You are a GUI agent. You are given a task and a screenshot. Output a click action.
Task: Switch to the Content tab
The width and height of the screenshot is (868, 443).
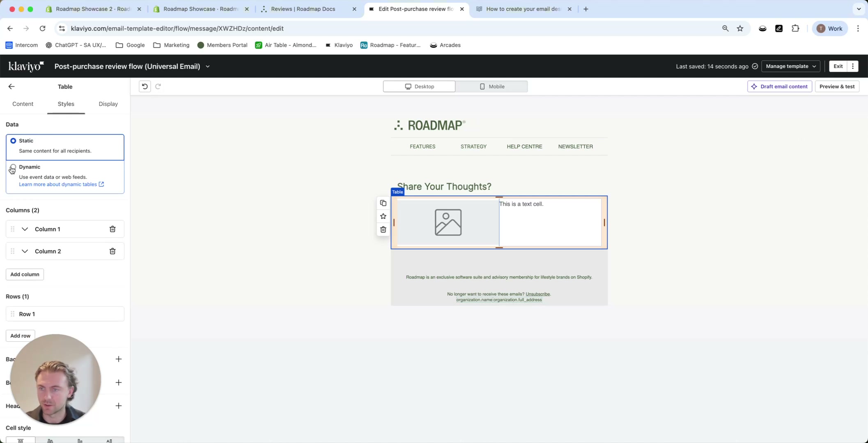pos(23,104)
